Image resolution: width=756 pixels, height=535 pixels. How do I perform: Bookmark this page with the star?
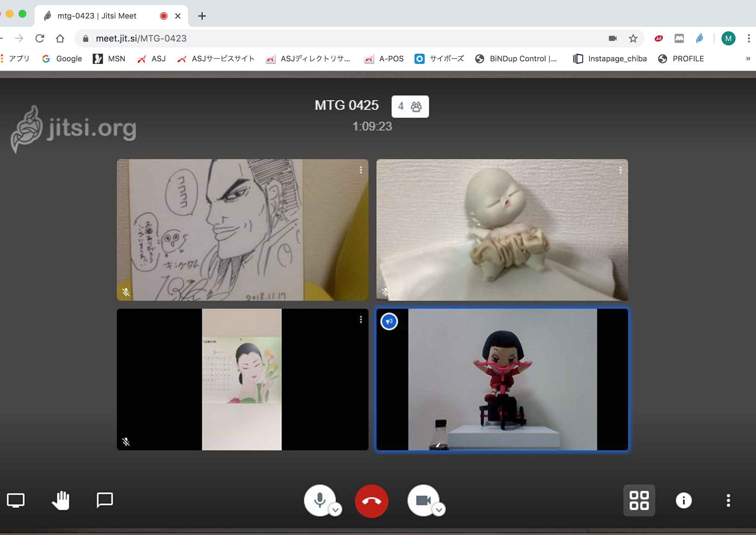click(633, 39)
